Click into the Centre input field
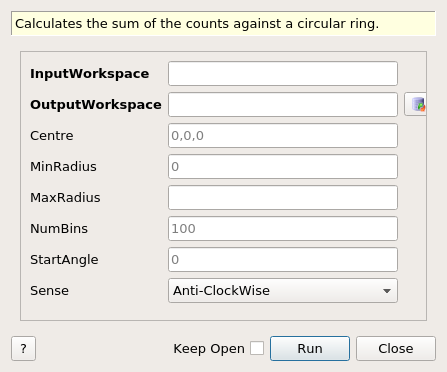This screenshot has height=372, width=447. click(x=283, y=135)
